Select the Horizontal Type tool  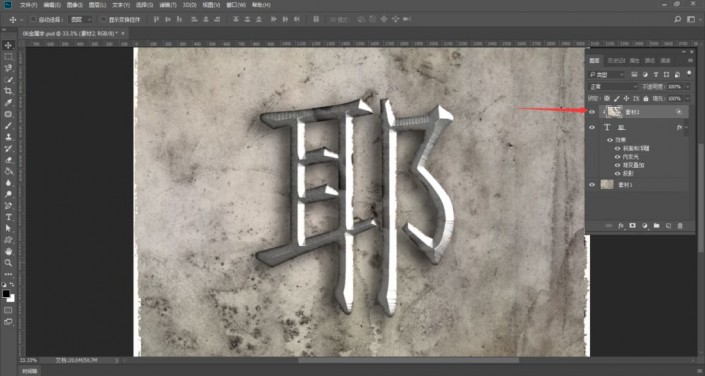click(8, 217)
